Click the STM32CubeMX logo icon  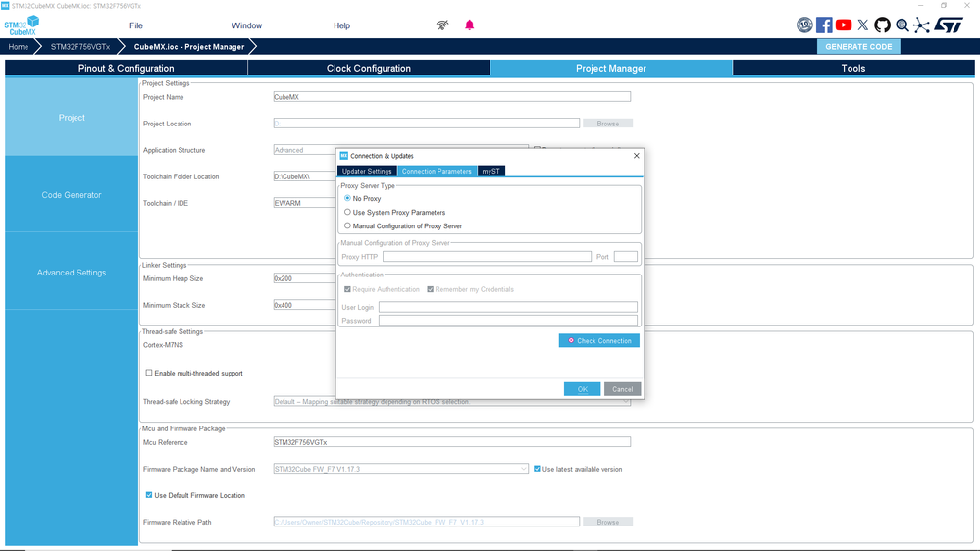(x=22, y=25)
